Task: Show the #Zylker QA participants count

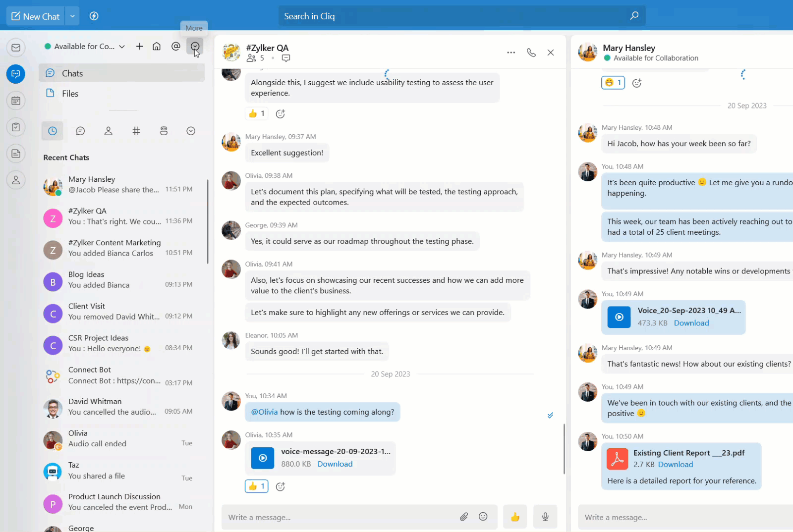Action: (x=255, y=58)
